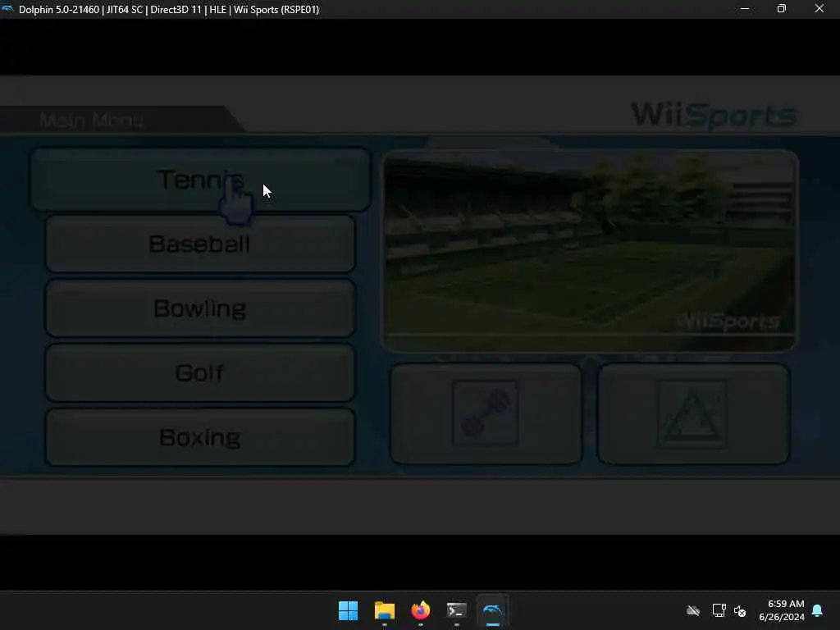Pick the Golf menu button
Image resolution: width=840 pixels, height=630 pixels.
click(200, 373)
